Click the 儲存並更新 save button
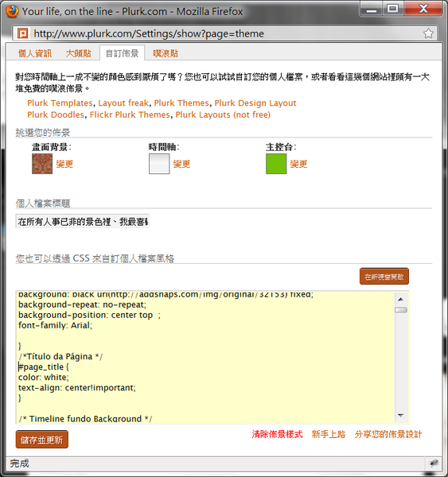The width and height of the screenshot is (448, 477). 41,440
